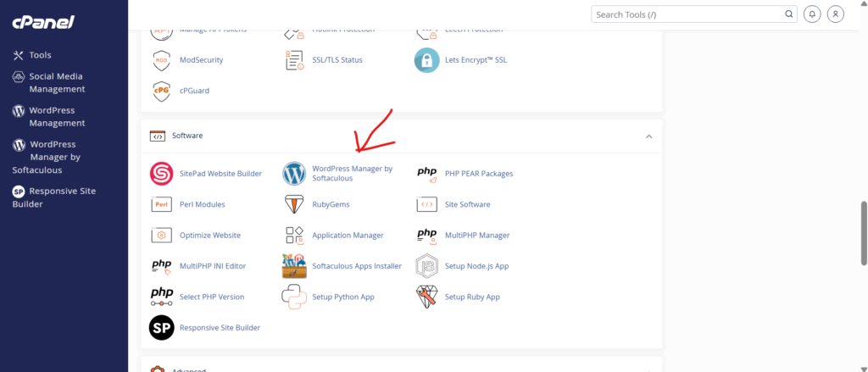Open the notifications bell icon
This screenshot has width=868, height=372.
point(813,14)
